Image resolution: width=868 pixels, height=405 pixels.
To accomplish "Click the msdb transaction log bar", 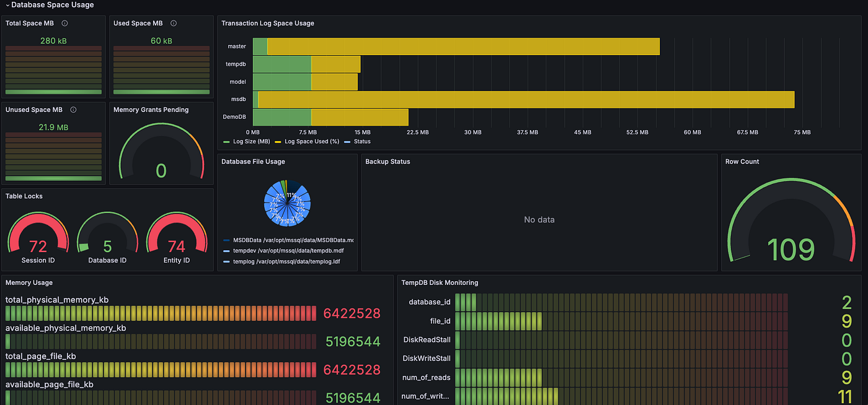I will coord(521,99).
